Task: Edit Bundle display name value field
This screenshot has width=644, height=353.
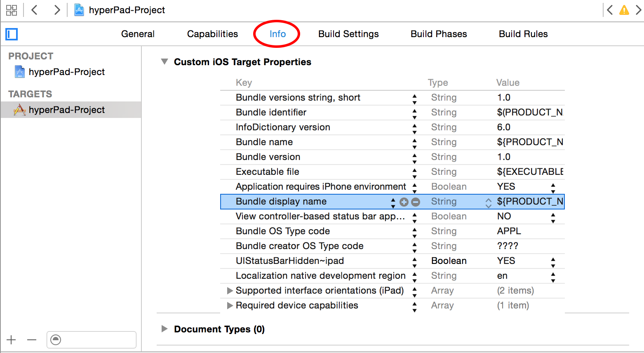Action: (x=530, y=201)
